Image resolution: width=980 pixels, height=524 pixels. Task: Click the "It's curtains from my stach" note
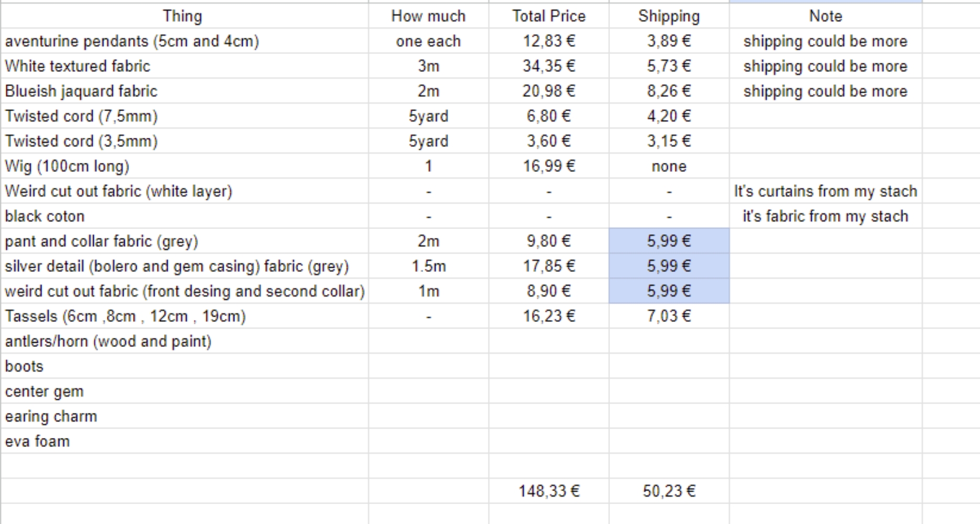pyautogui.click(x=825, y=191)
